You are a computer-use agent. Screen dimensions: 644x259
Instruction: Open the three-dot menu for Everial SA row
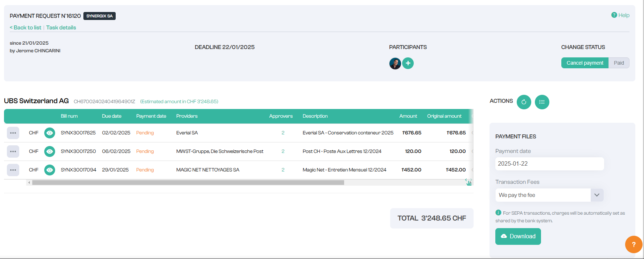[13, 133]
